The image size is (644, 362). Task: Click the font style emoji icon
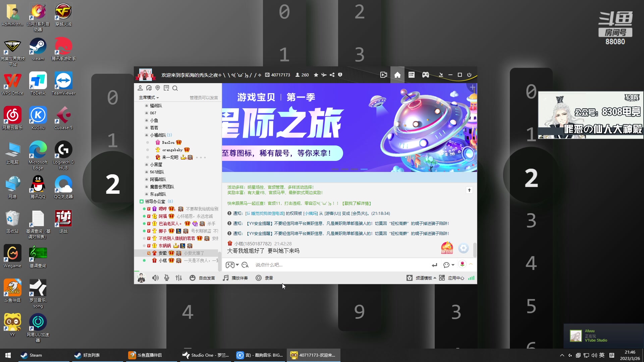(x=245, y=265)
